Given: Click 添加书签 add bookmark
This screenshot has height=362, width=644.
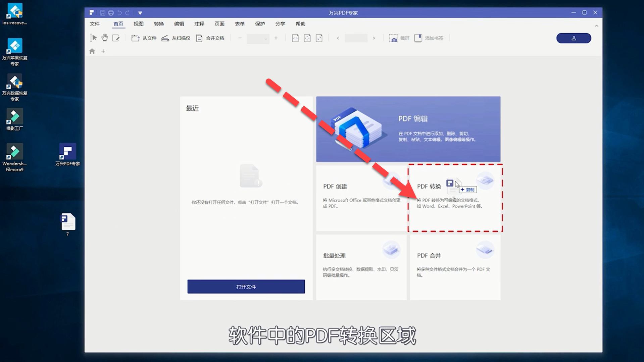Looking at the screenshot, I should 429,38.
